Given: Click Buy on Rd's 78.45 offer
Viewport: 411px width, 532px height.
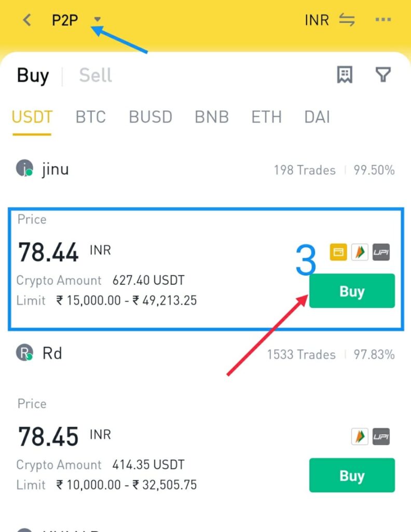Looking at the screenshot, I should [x=352, y=475].
